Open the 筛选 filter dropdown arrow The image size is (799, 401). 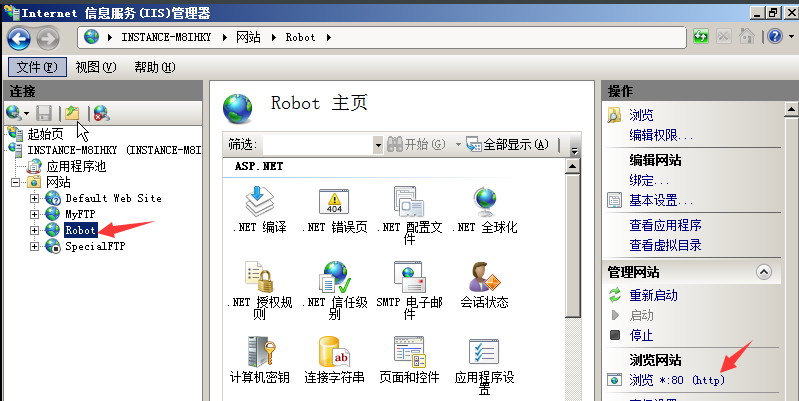pyautogui.click(x=378, y=145)
